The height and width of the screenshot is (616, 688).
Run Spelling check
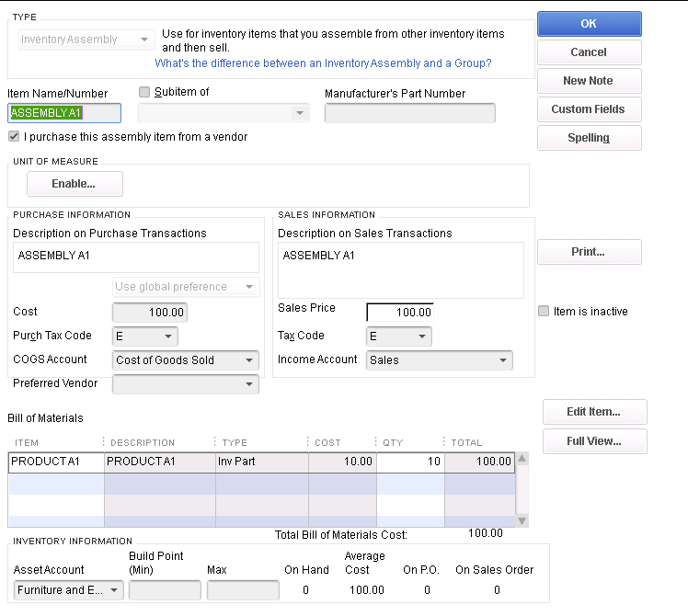589,138
